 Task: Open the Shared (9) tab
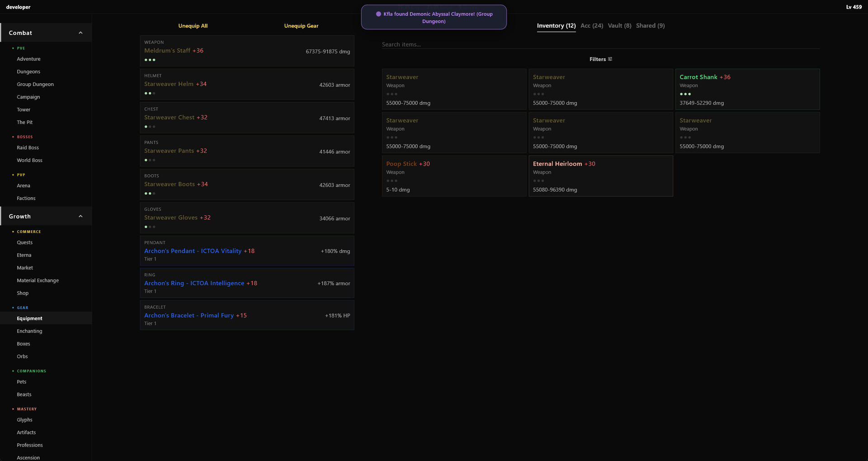pos(650,26)
